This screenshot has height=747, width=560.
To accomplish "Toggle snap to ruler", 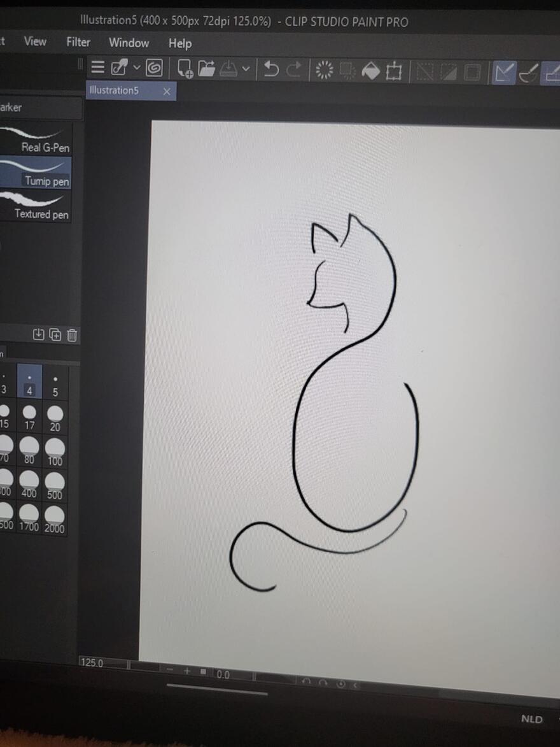I will click(504, 73).
